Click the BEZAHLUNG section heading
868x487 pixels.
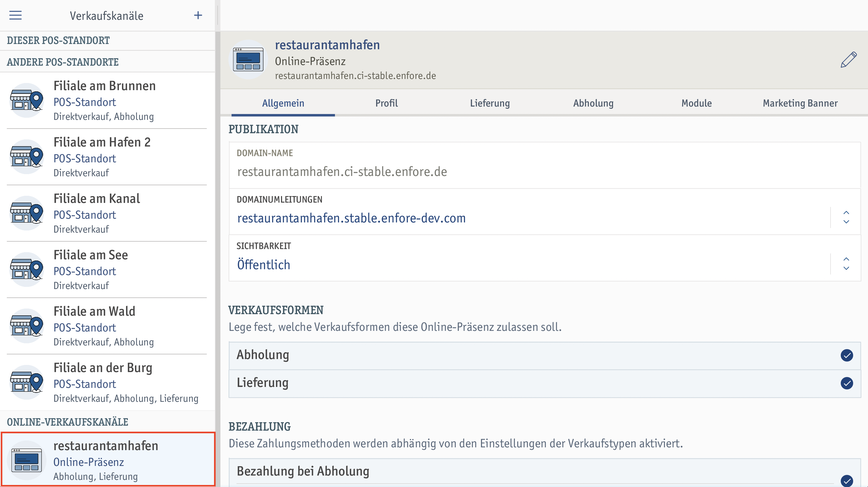(x=259, y=427)
